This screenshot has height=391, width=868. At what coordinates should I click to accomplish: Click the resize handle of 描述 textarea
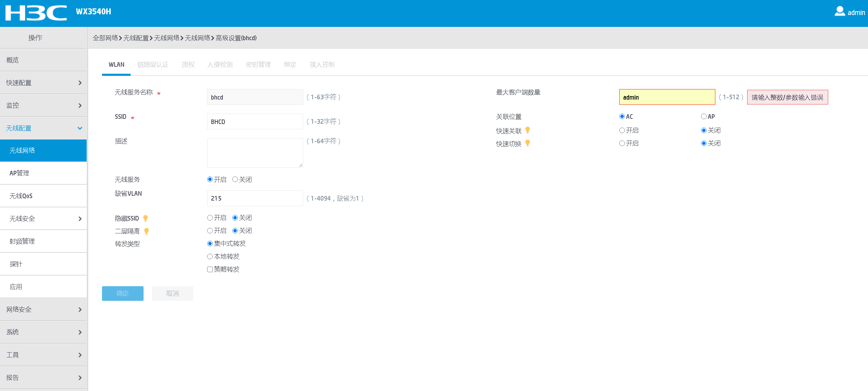pos(300,165)
